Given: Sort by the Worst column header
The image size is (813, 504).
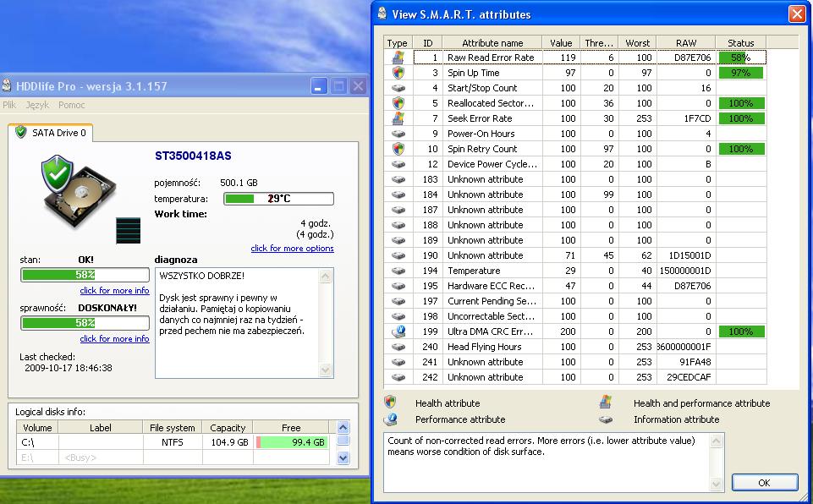Looking at the screenshot, I should (x=637, y=43).
